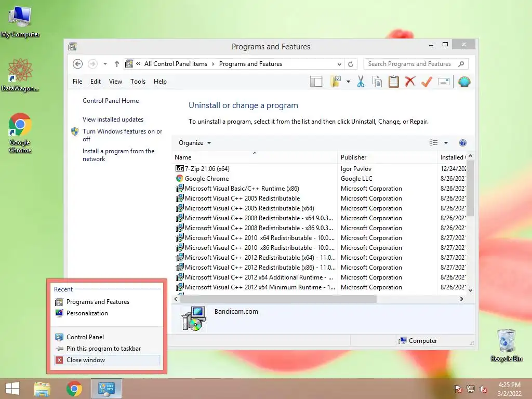
Task: Open Turn Windows features on or off
Action: 122,135
